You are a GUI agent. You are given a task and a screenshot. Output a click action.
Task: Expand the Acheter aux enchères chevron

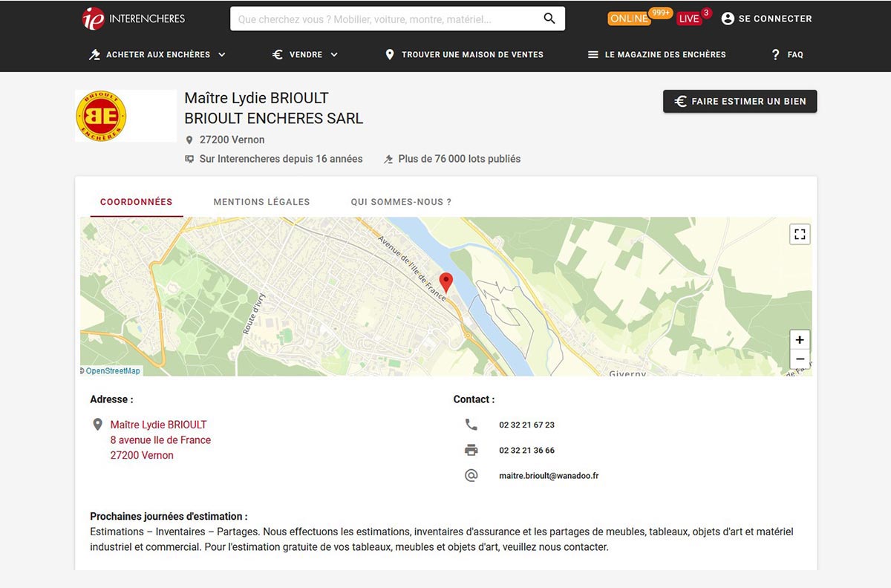coord(221,54)
